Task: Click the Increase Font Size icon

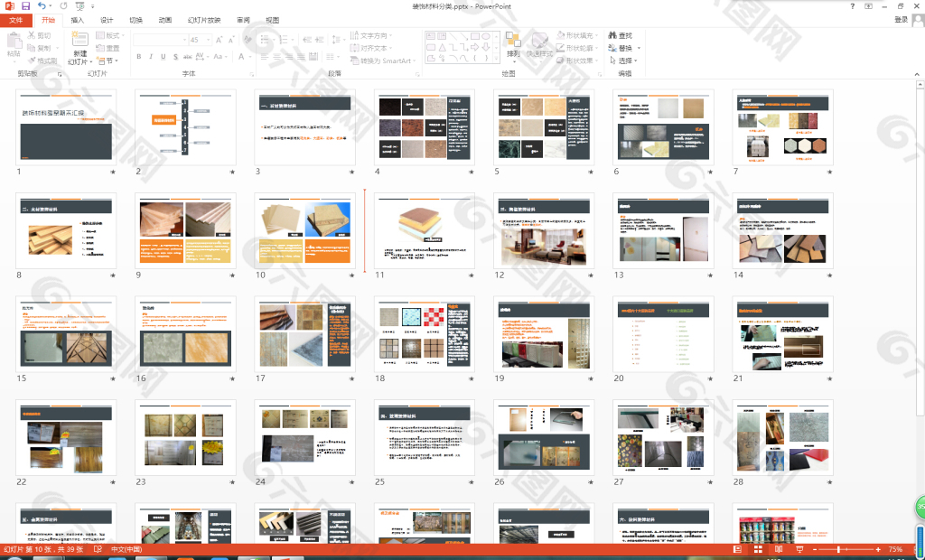Action: pos(219,40)
